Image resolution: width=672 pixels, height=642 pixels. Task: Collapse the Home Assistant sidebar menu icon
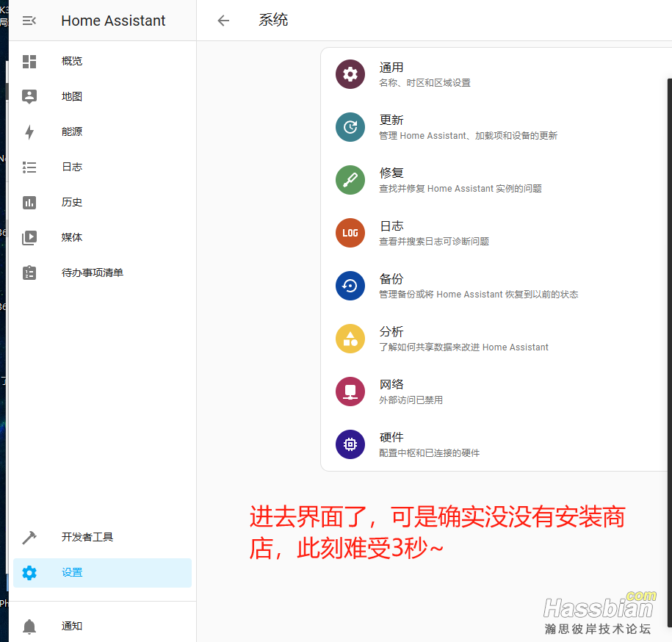pyautogui.click(x=29, y=21)
